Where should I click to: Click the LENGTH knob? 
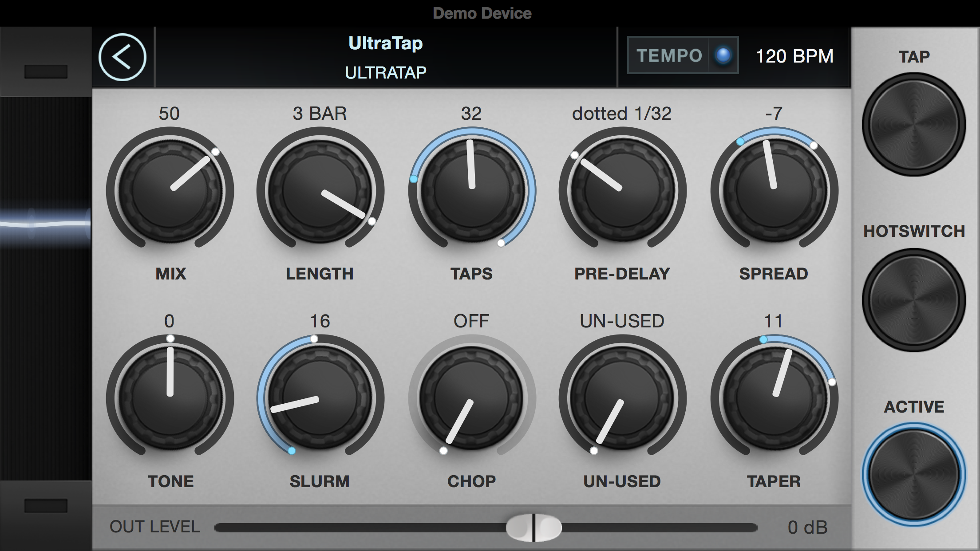tap(320, 190)
